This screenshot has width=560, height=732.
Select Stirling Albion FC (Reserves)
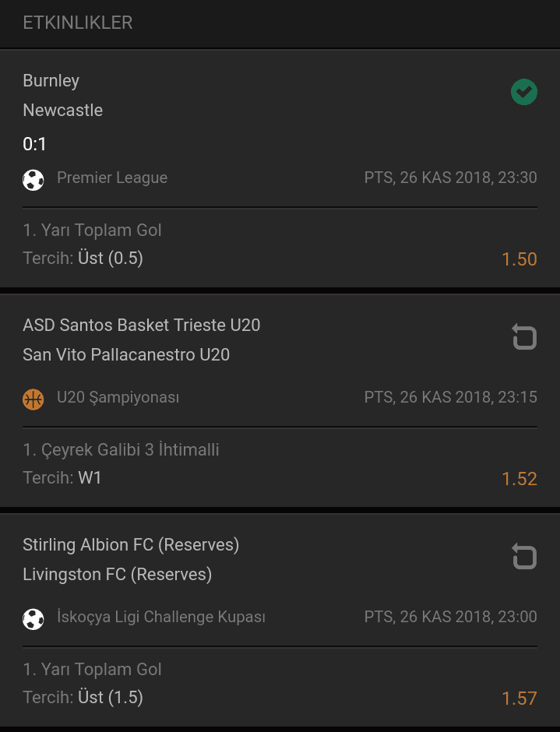coord(131,545)
